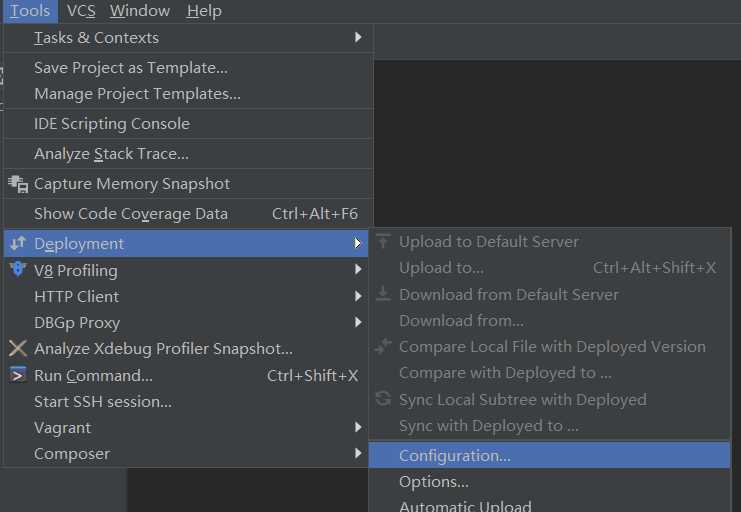Viewport: 741px width, 512px height.
Task: Choose Download from Default Server text
Action: click(509, 295)
